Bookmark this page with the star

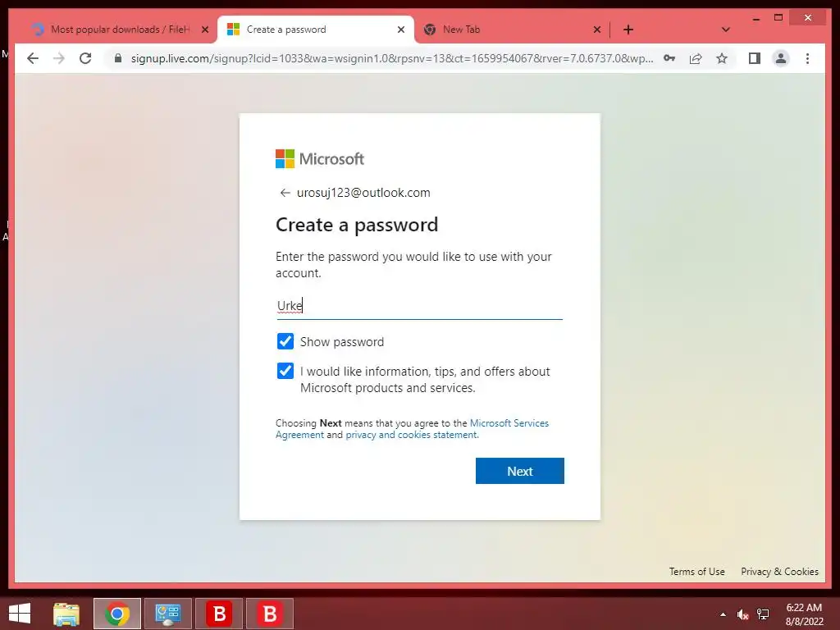point(722,58)
